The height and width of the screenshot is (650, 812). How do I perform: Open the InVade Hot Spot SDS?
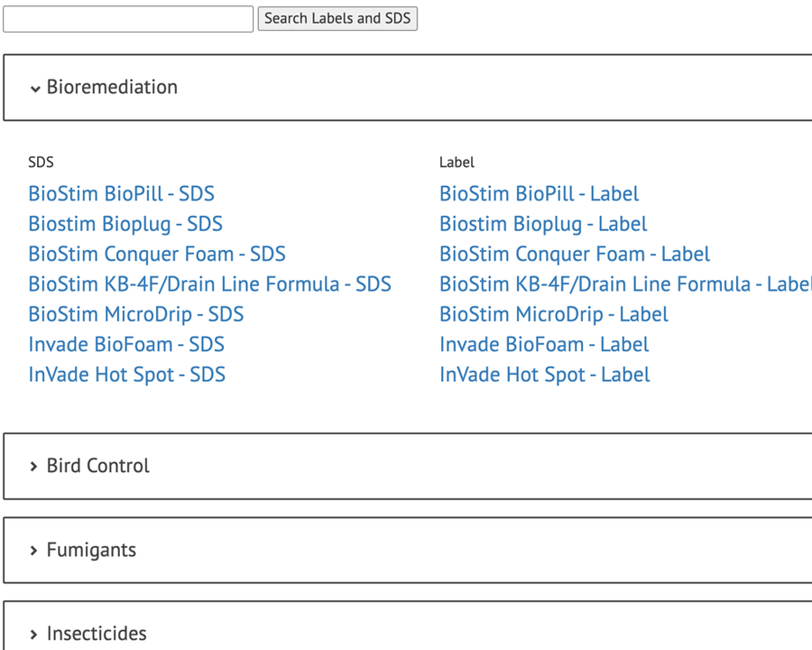pos(127,374)
